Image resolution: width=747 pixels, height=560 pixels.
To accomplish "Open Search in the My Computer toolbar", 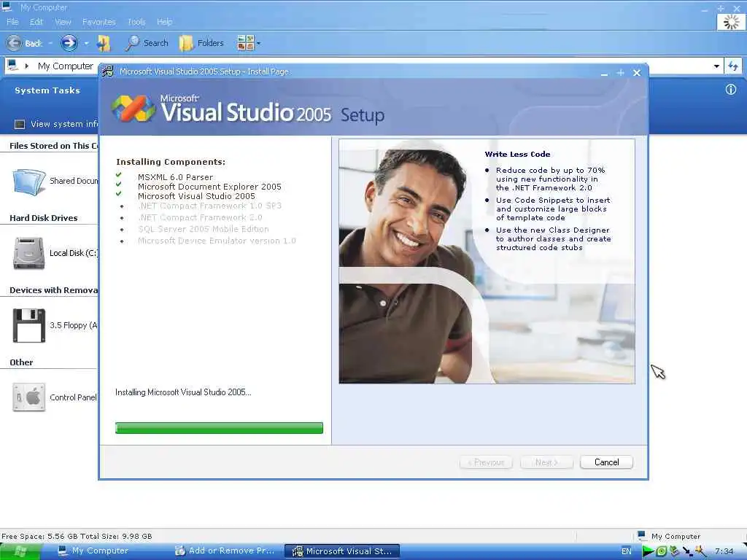I will [147, 43].
